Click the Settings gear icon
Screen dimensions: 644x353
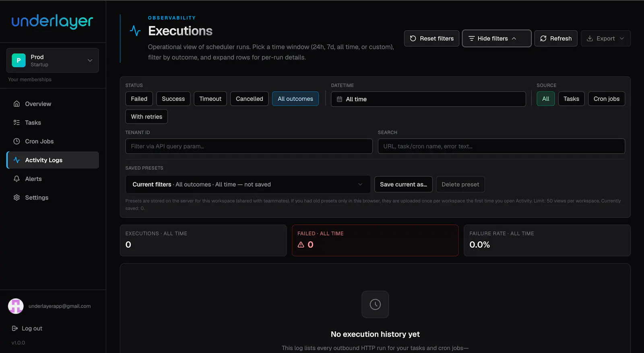(17, 197)
